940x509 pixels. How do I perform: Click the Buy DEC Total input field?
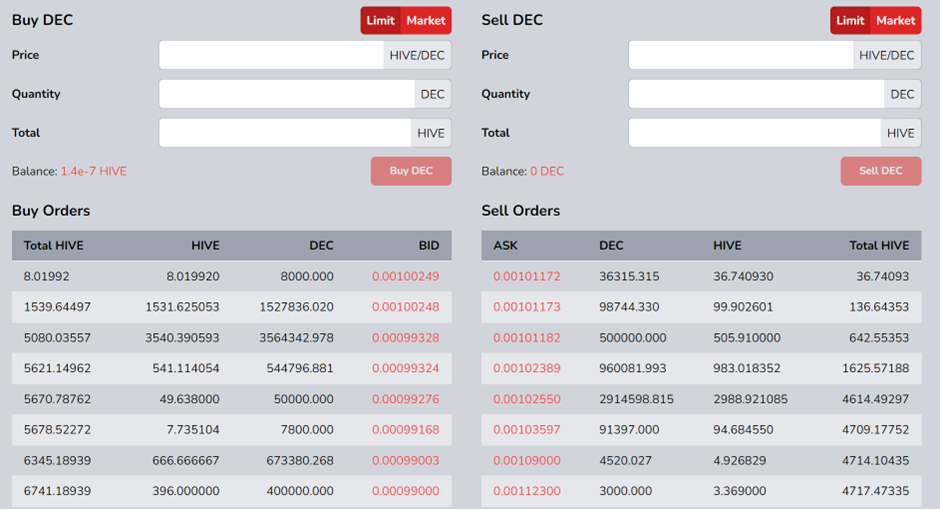point(285,132)
